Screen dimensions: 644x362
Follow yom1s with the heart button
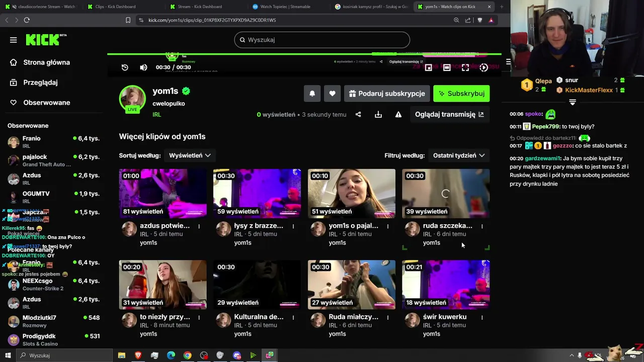pos(332,94)
